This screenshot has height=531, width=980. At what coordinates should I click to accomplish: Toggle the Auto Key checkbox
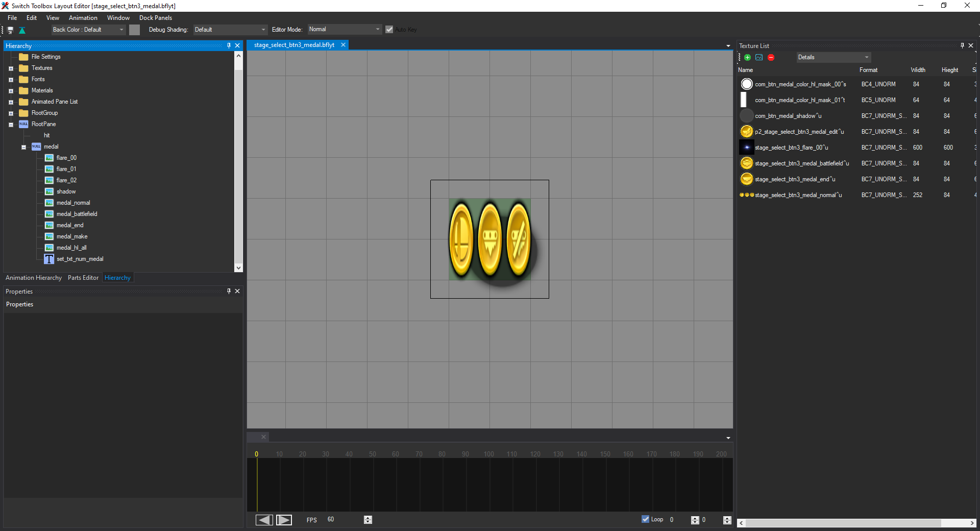389,30
